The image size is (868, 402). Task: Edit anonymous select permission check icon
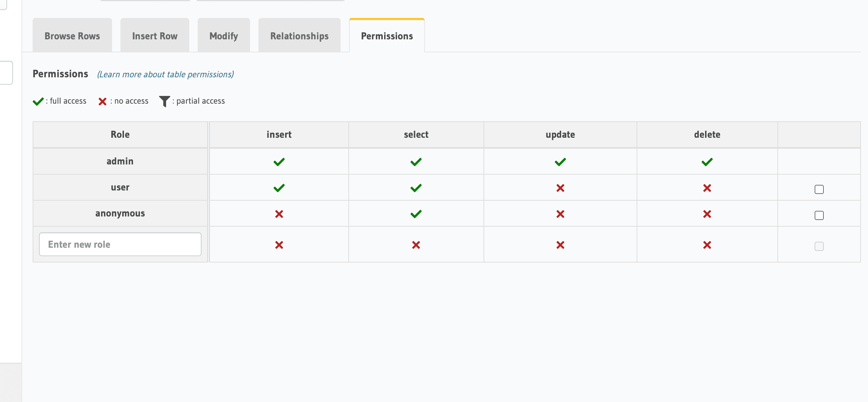point(416,213)
